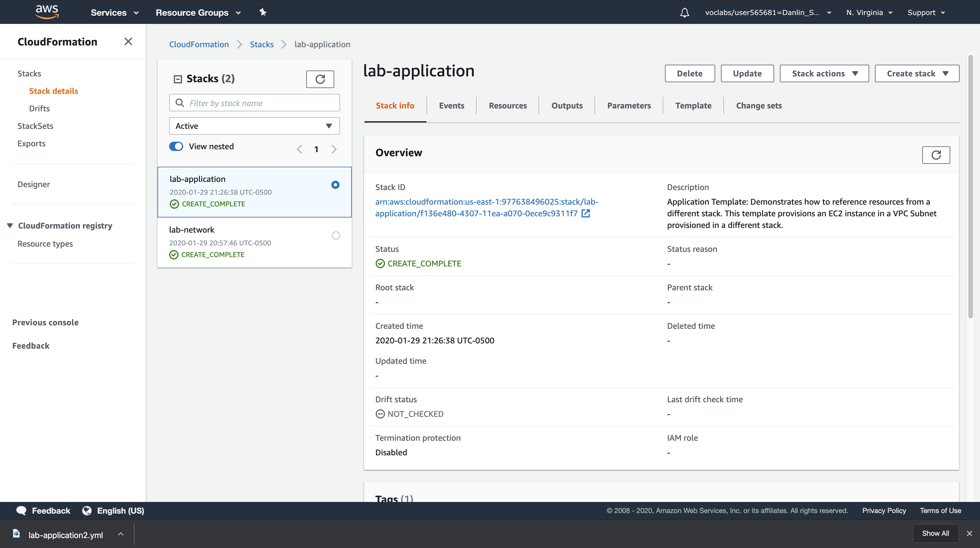Switch to the Template tab
The height and width of the screenshot is (548, 980).
point(693,106)
